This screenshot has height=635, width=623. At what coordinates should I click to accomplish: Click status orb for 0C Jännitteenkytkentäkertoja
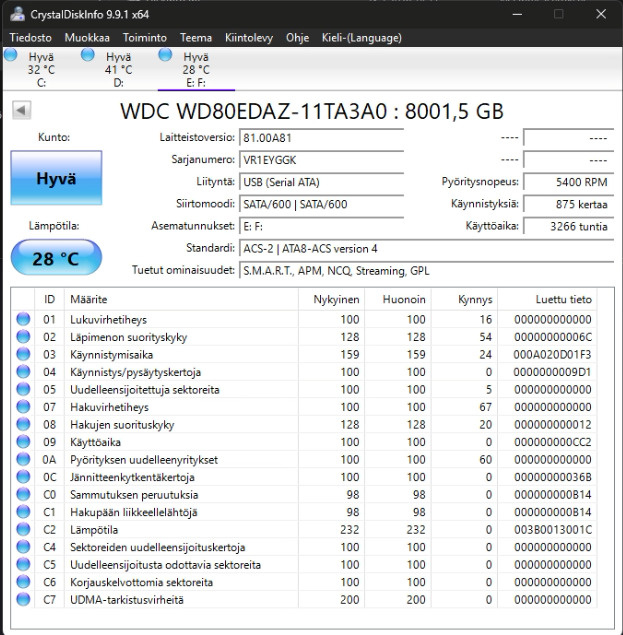23,477
